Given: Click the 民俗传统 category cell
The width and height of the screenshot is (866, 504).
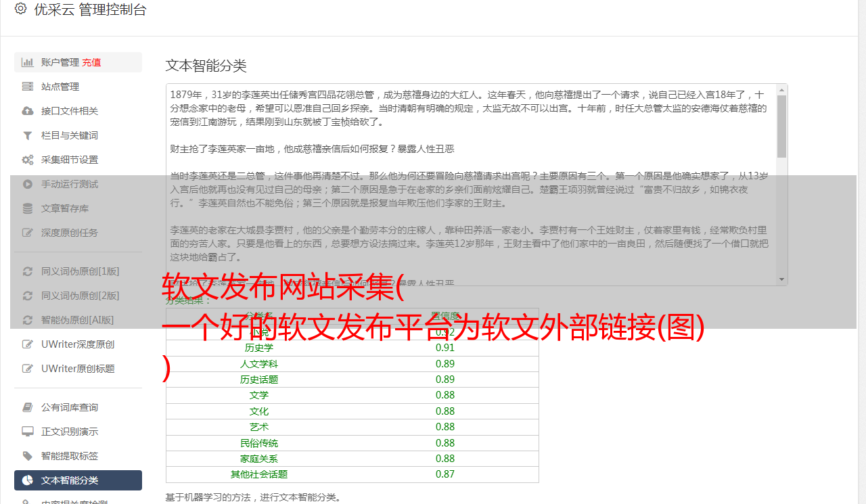Looking at the screenshot, I should coord(259,443).
